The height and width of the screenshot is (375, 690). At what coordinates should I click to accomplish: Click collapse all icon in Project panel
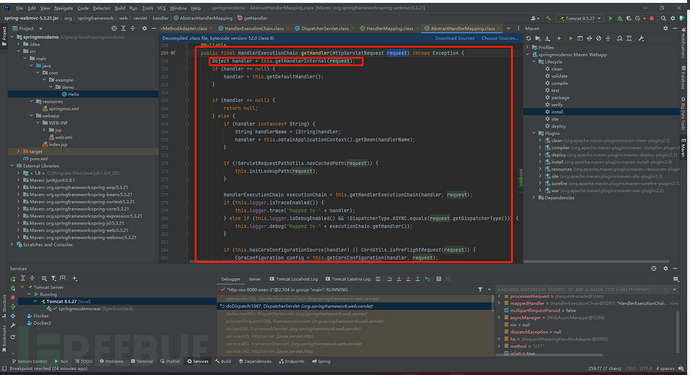pos(132,28)
